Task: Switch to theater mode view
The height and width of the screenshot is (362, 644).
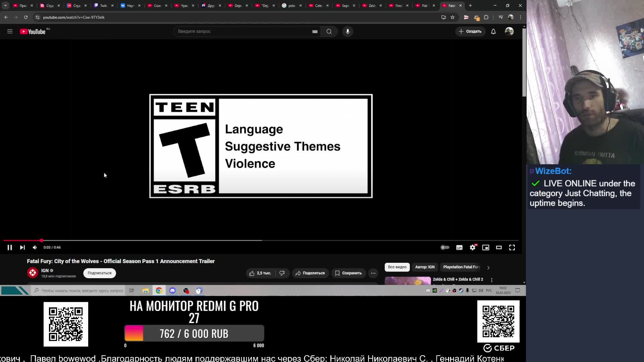Action: coord(499,247)
